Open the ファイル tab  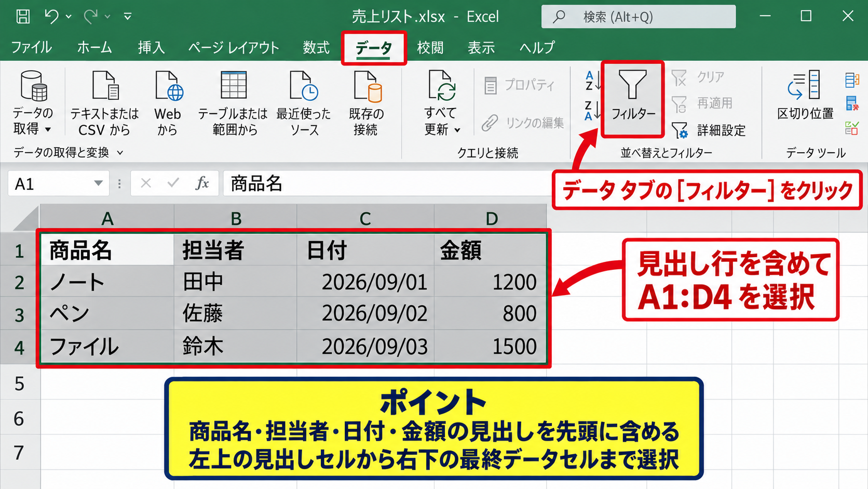pyautogui.click(x=32, y=47)
